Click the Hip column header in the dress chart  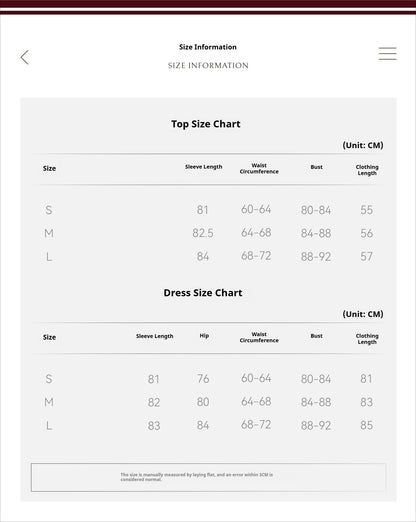tap(204, 336)
